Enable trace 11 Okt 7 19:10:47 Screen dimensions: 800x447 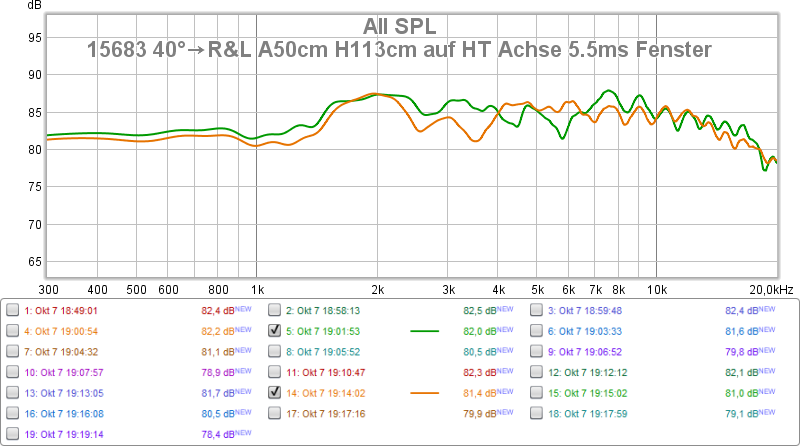click(x=275, y=372)
